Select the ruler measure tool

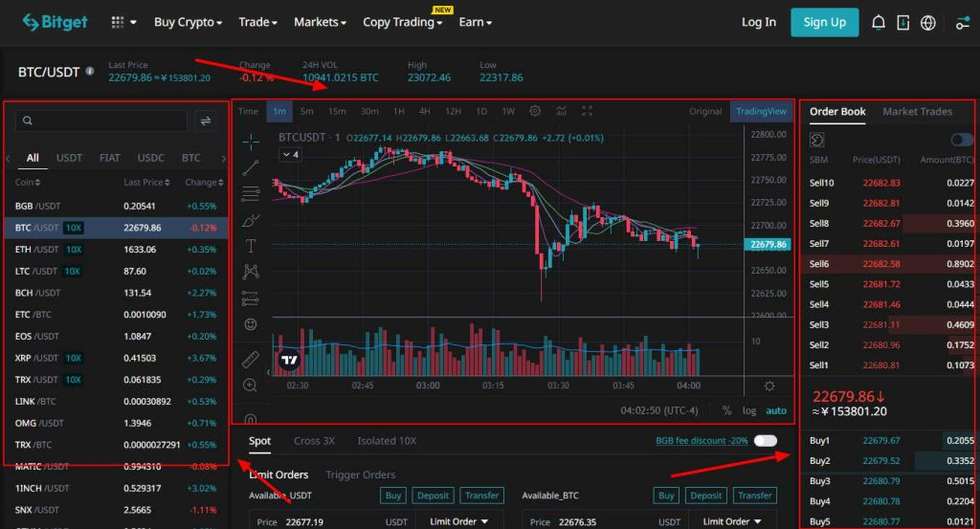[250, 359]
